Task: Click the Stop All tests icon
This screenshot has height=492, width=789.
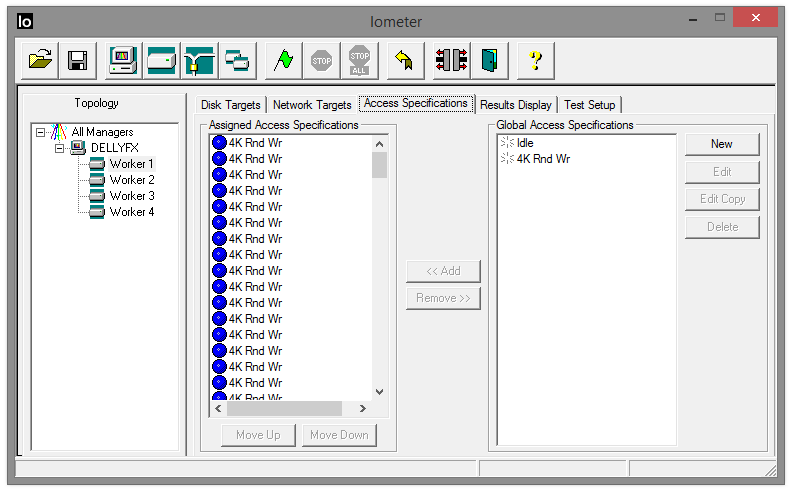Action: (x=359, y=61)
